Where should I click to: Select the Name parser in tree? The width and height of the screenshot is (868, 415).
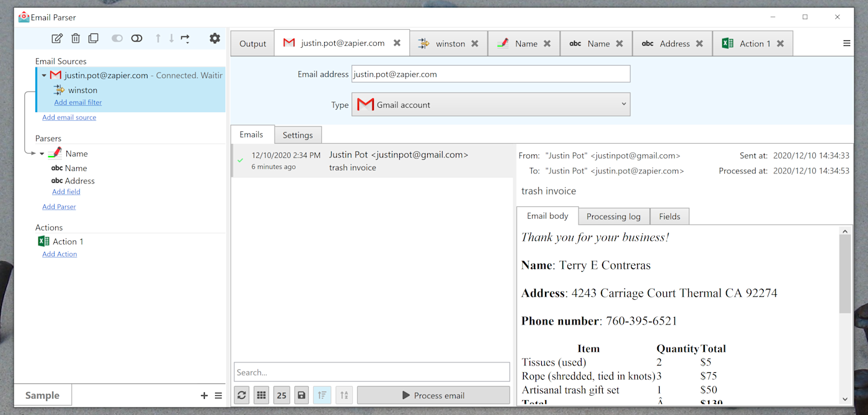(x=76, y=154)
